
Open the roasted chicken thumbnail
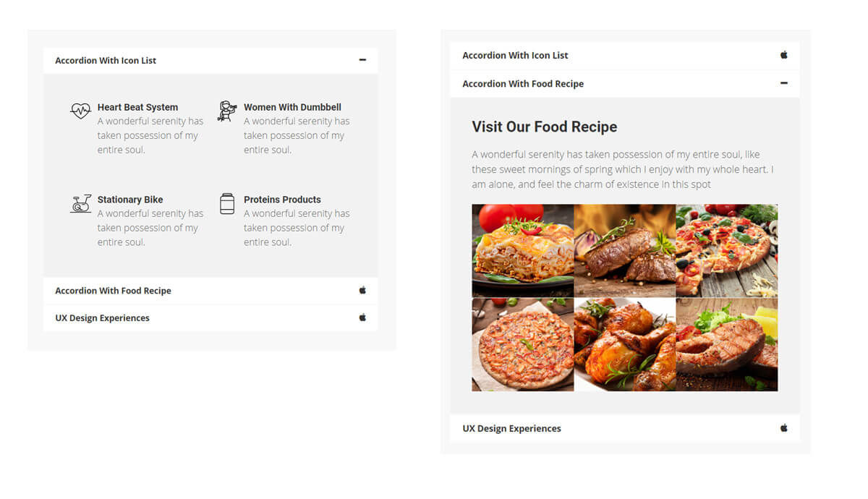(x=625, y=344)
